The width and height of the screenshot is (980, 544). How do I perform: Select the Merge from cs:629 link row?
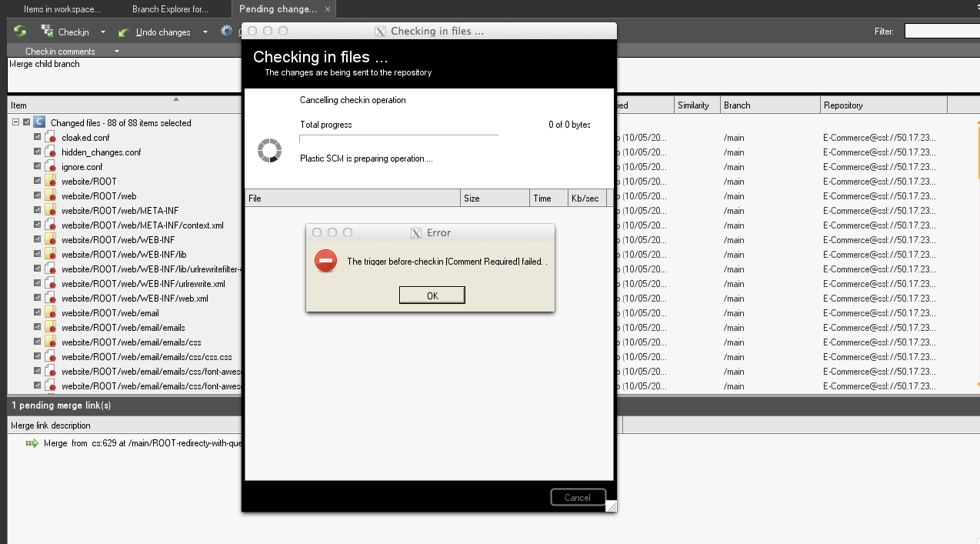point(143,443)
